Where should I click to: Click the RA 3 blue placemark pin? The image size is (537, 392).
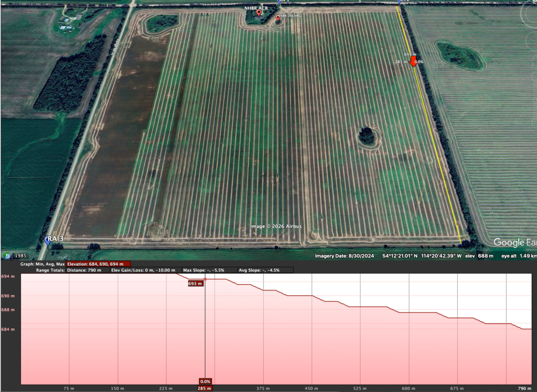(x=48, y=241)
